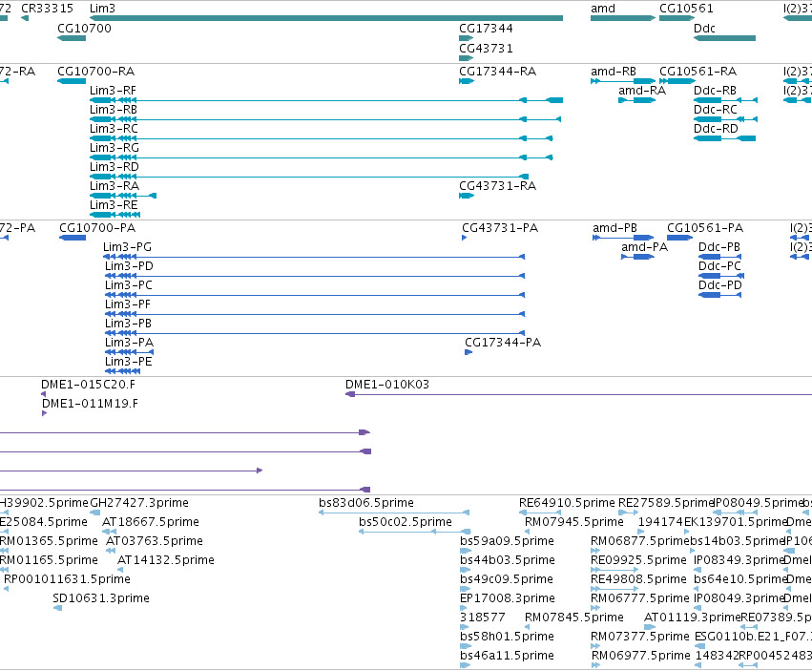Image resolution: width=812 pixels, height=670 pixels.
Task: Click the Ddc-RB transcript glyph
Action: tap(725, 100)
